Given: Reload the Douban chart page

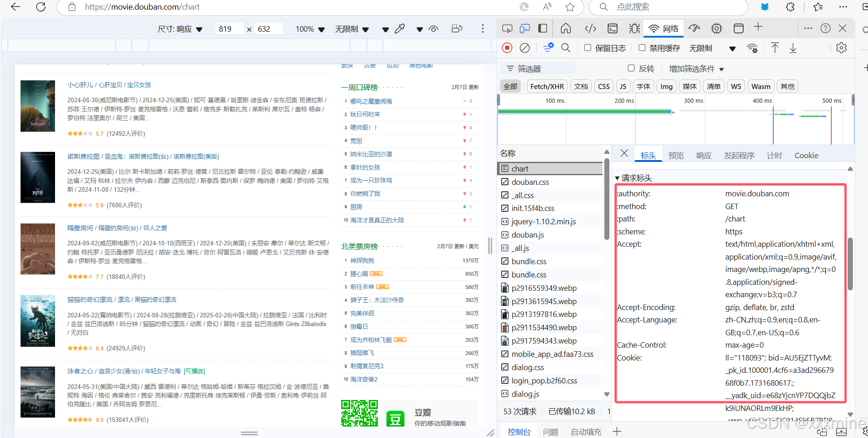Looking at the screenshot, I should (x=41, y=7).
